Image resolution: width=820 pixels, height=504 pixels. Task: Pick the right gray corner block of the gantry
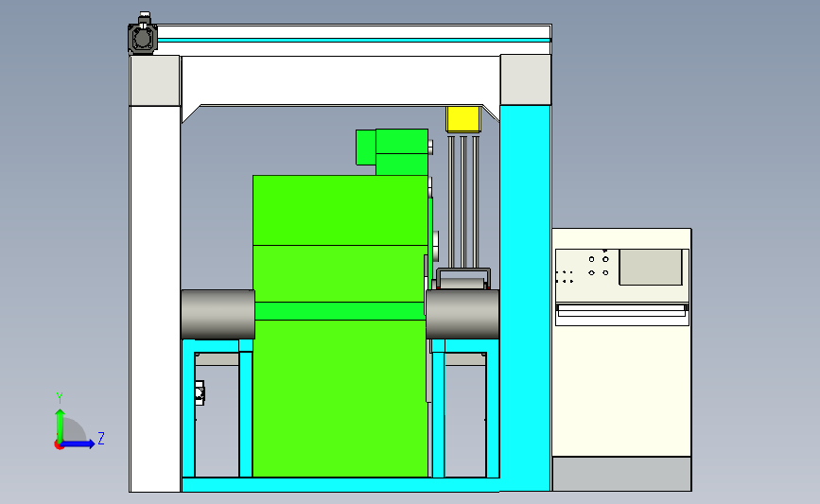(526, 79)
